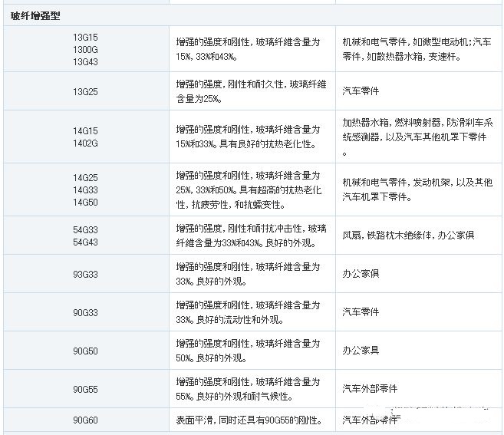Click the 93G33 grade cell

pyautogui.click(x=85, y=274)
